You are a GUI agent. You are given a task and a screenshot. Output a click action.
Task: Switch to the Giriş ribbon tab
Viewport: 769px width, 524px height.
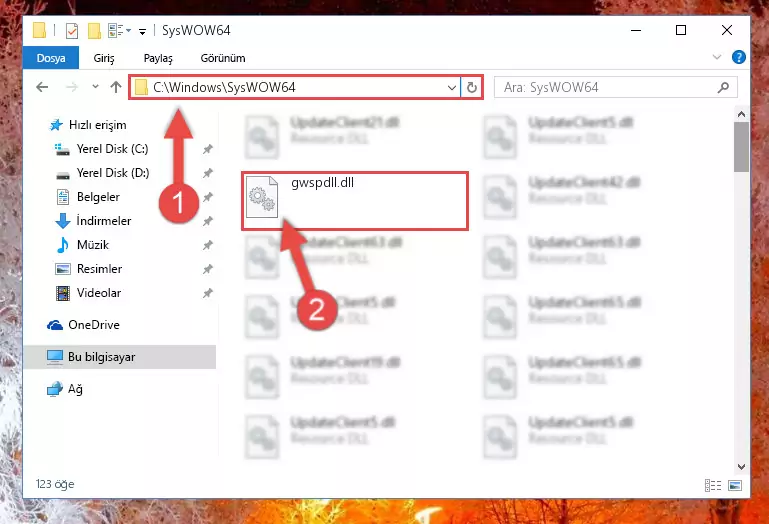coord(104,58)
